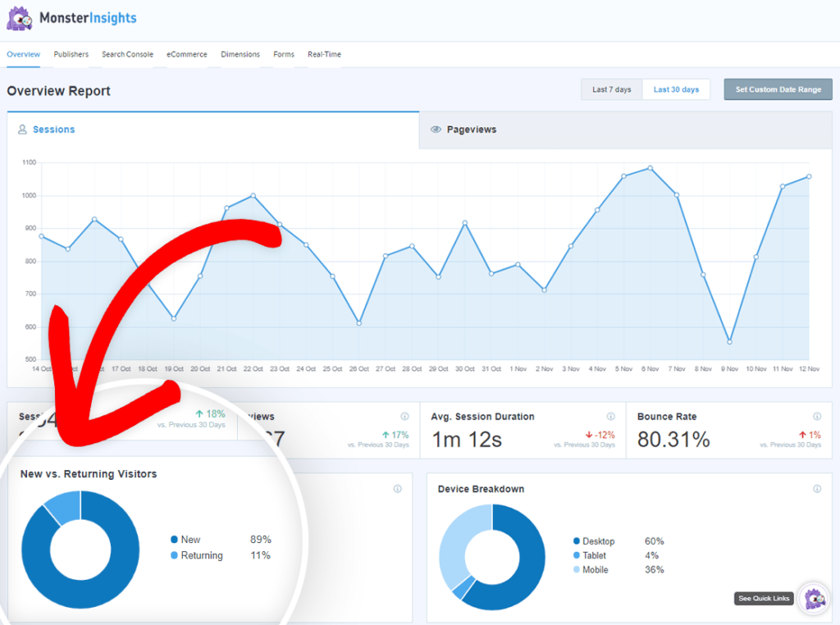Select the Sessions chart tab
This screenshot has width=840, height=625.
tap(213, 130)
